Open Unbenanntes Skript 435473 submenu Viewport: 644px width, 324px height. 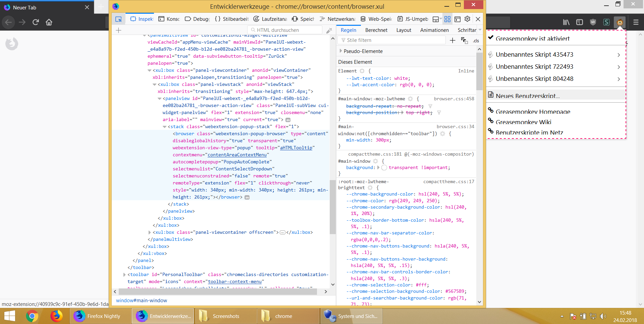tap(556, 55)
